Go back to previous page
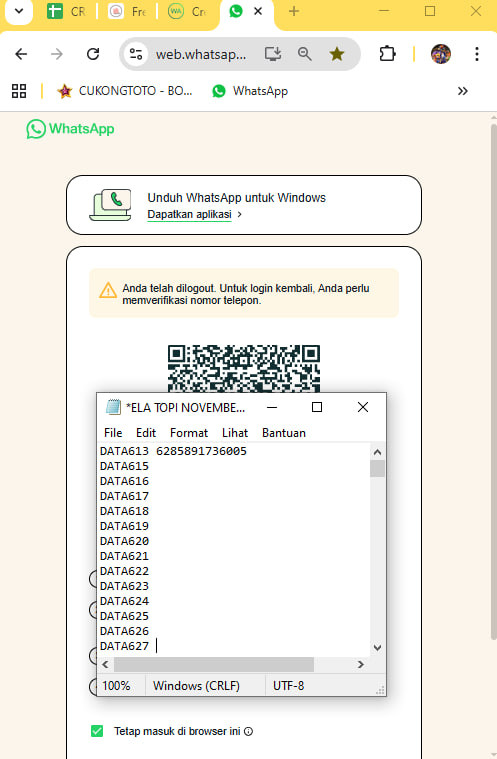The width and height of the screenshot is (497, 759). click(21, 54)
